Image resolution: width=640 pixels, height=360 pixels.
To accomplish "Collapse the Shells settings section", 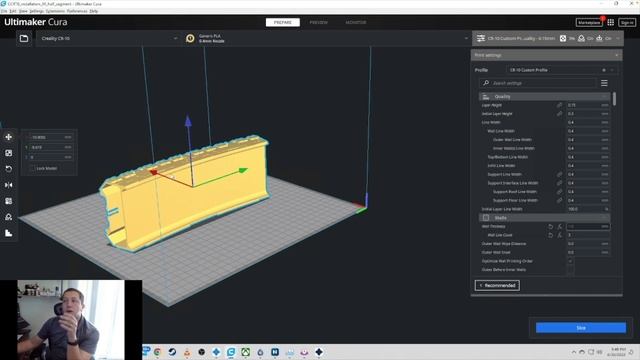I will tap(544, 218).
